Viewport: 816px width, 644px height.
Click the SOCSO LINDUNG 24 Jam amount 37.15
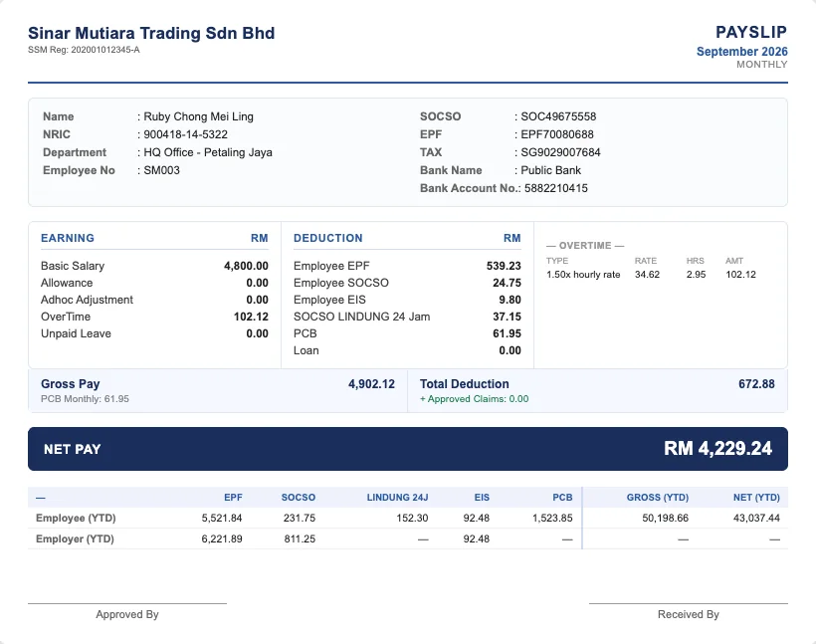click(x=507, y=317)
